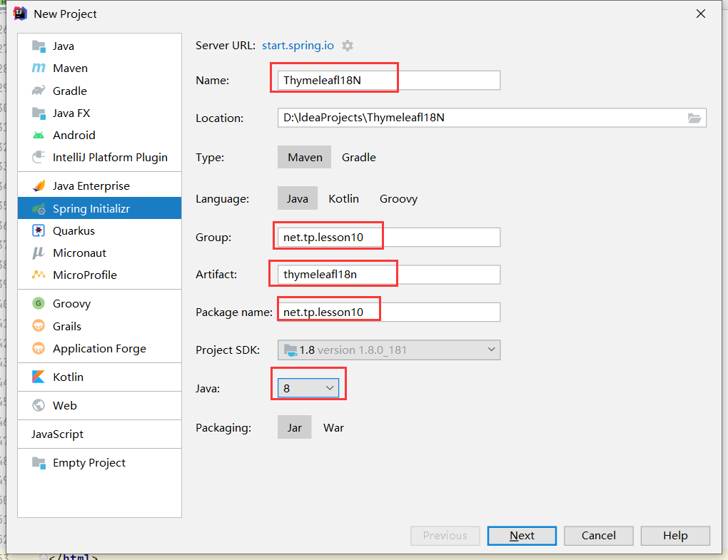Select Web in the project list
The image size is (728, 560).
[x=99, y=405]
